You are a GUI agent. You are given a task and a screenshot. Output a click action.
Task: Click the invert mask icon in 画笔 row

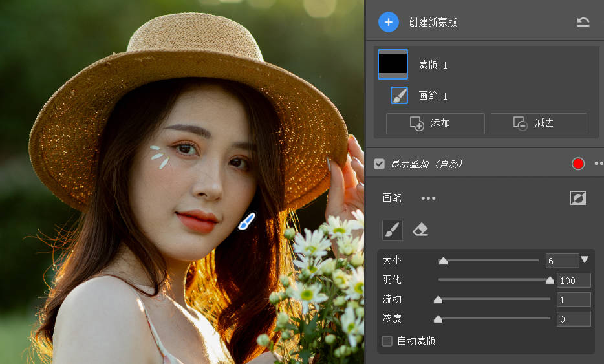[577, 198]
